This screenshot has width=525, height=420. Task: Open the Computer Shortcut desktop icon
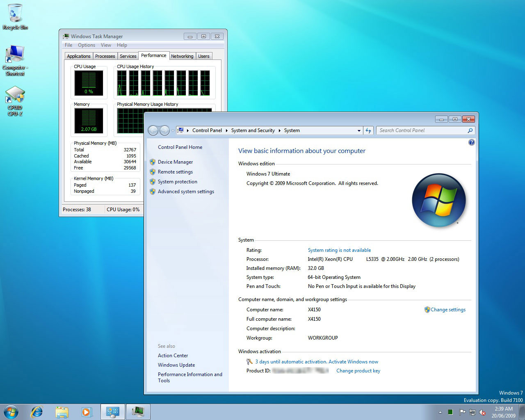coord(15,60)
